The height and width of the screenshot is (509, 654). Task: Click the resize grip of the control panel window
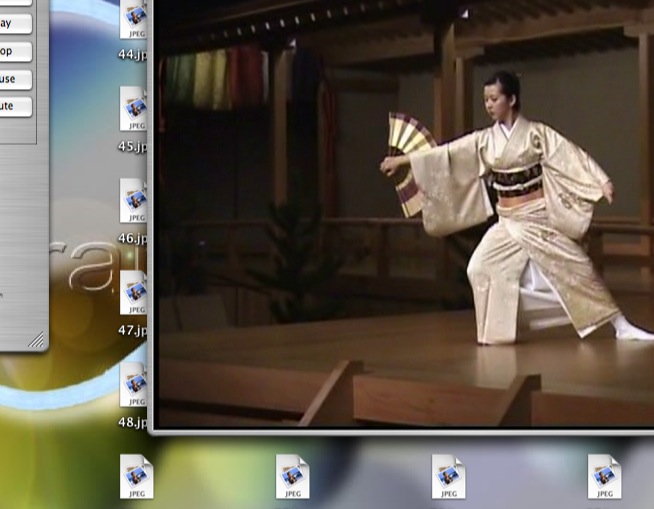tap(36, 340)
